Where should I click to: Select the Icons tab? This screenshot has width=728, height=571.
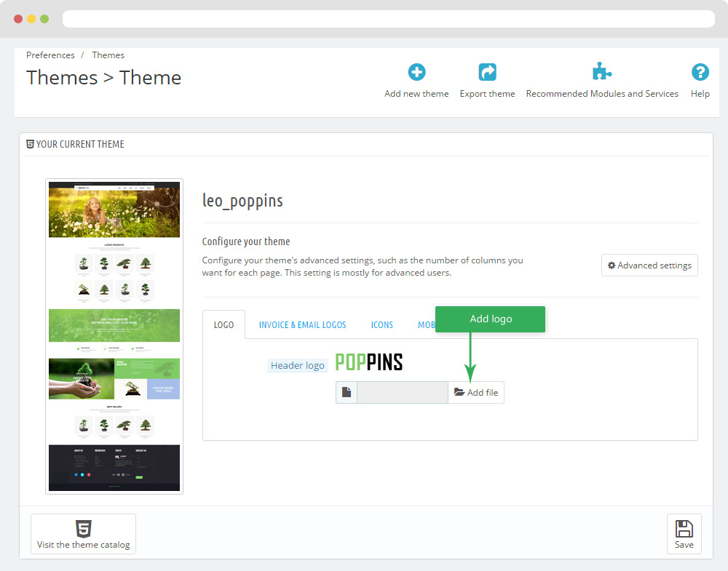click(381, 324)
